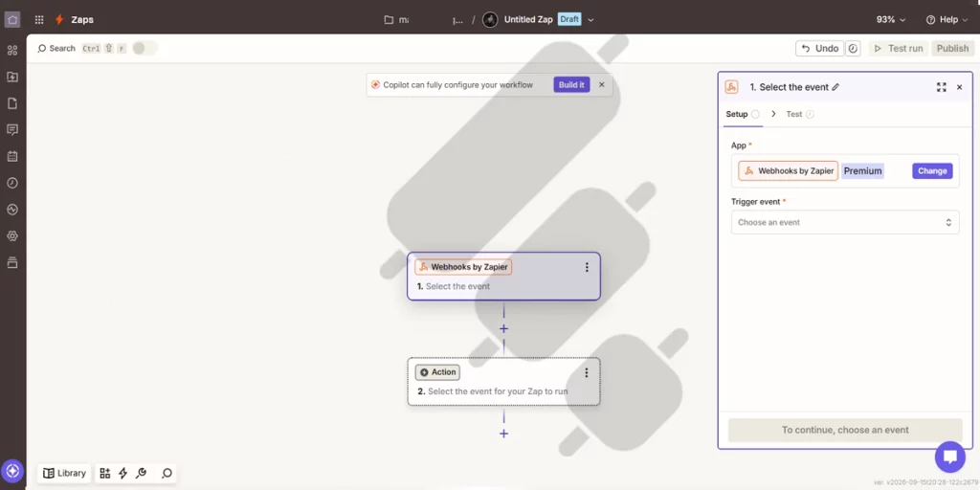Click the '1. Select the event' panel title
Viewport: 980px width, 490px height.
pyautogui.click(x=790, y=87)
